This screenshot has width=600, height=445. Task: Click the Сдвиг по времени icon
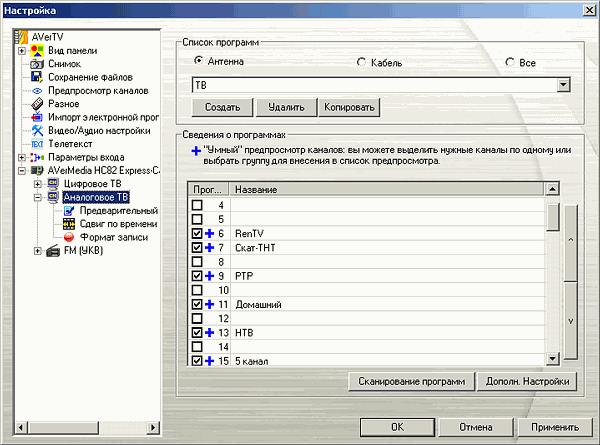pyautogui.click(x=69, y=224)
